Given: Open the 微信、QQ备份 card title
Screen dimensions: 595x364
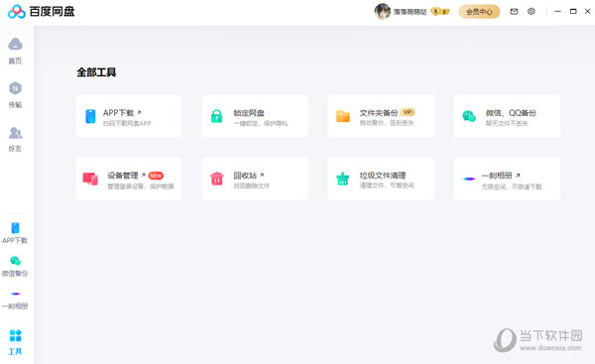Looking at the screenshot, I should [511, 113].
